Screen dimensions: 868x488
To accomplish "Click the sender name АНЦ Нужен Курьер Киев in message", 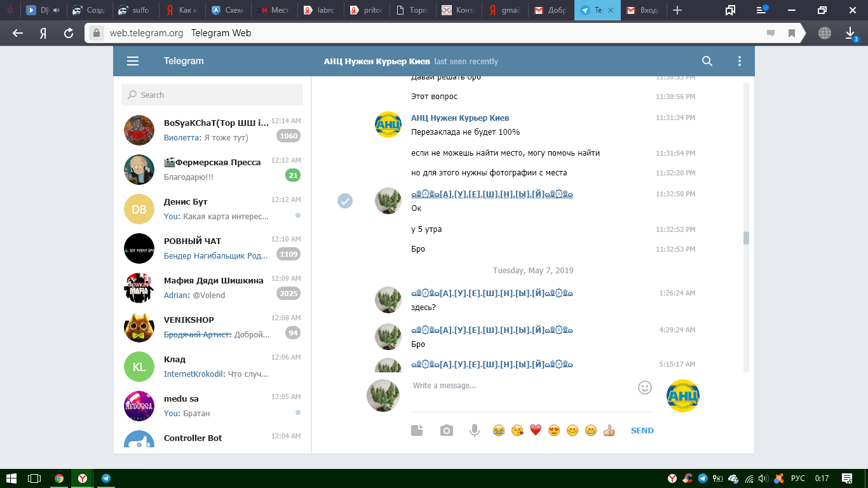I will tap(460, 118).
